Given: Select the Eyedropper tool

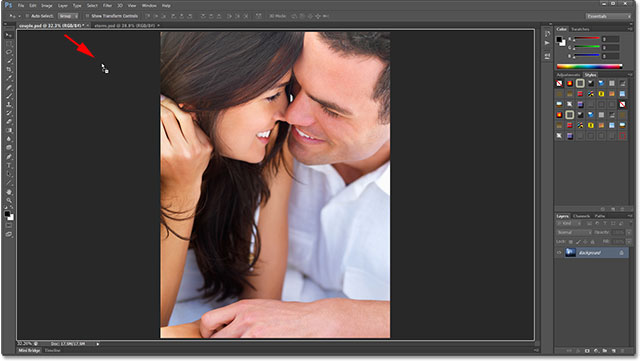Looking at the screenshot, I should pyautogui.click(x=9, y=78).
